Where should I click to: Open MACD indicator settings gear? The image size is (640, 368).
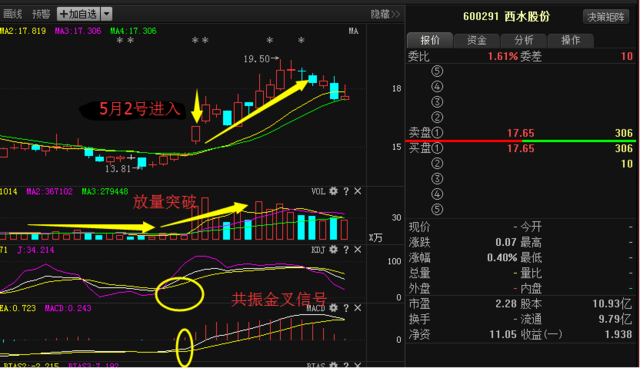pos(333,308)
